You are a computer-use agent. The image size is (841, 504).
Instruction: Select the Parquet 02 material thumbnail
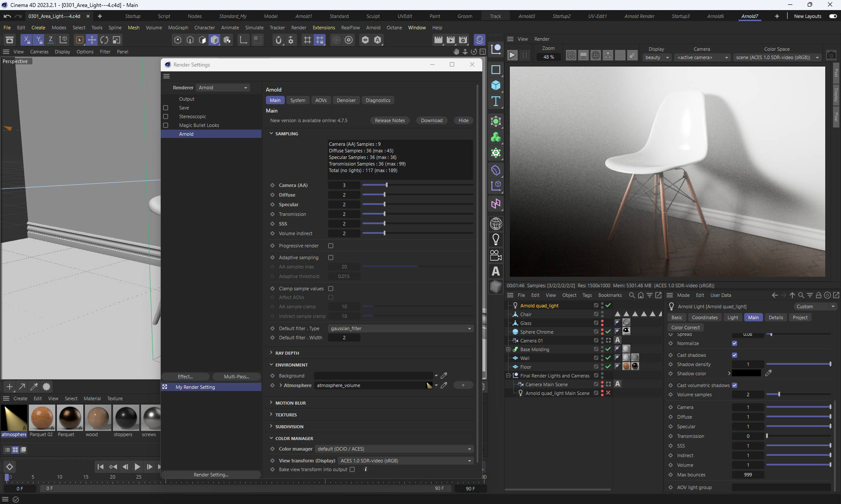pyautogui.click(x=42, y=418)
